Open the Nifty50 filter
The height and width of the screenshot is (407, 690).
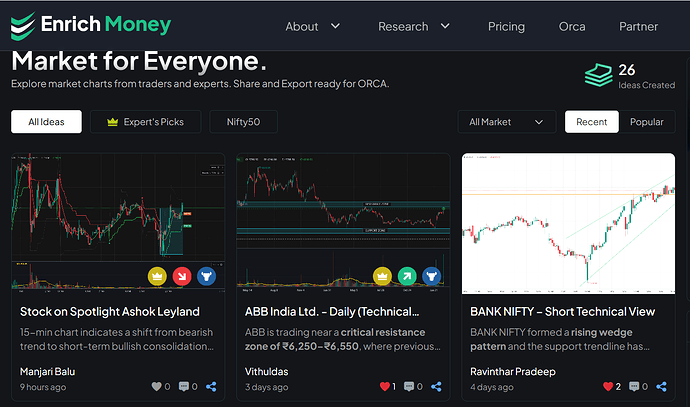click(x=243, y=122)
